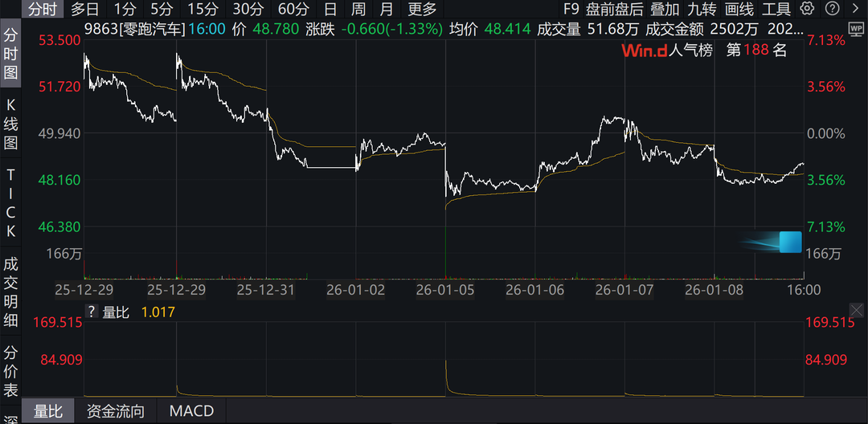Click the 26-01-08 date on time axis

[714, 290]
